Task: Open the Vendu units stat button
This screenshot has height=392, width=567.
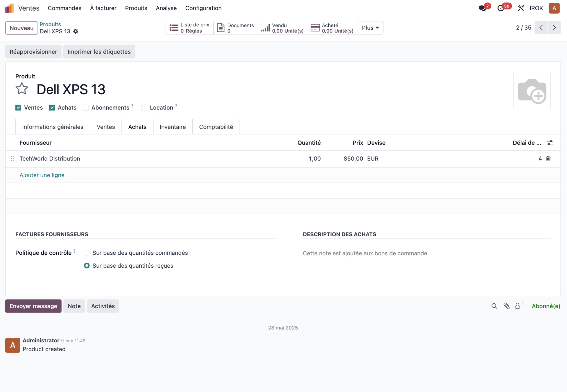Action: pyautogui.click(x=283, y=28)
